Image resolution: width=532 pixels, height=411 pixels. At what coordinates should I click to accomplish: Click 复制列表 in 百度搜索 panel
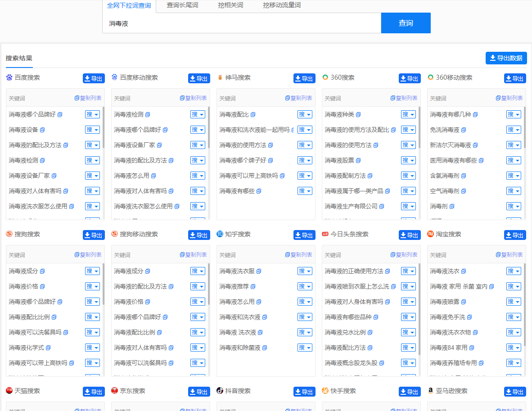88,98
